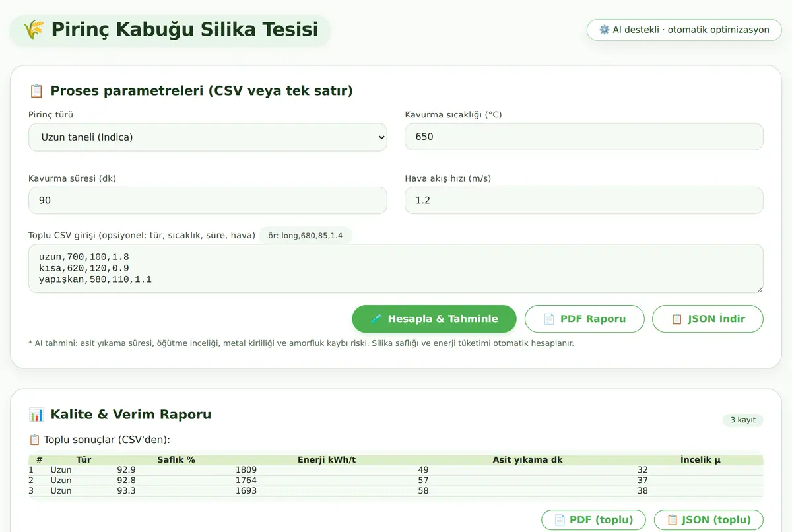The height and width of the screenshot is (532, 792).
Task: Click the '3 kayıt' badge
Action: coord(743,420)
